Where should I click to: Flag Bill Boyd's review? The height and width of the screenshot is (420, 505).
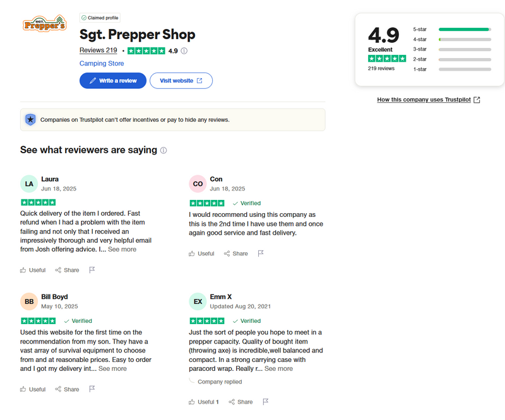click(x=92, y=389)
